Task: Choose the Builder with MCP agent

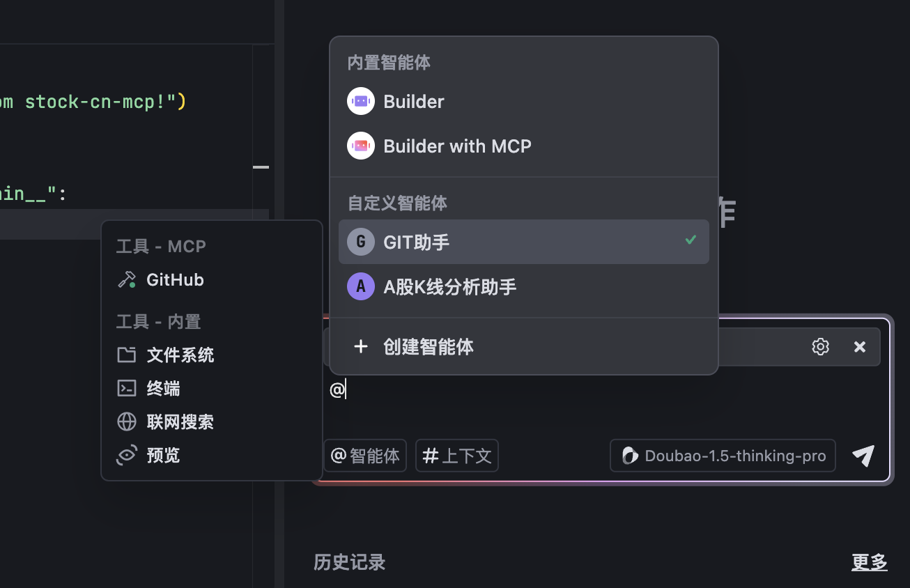Action: click(x=456, y=146)
